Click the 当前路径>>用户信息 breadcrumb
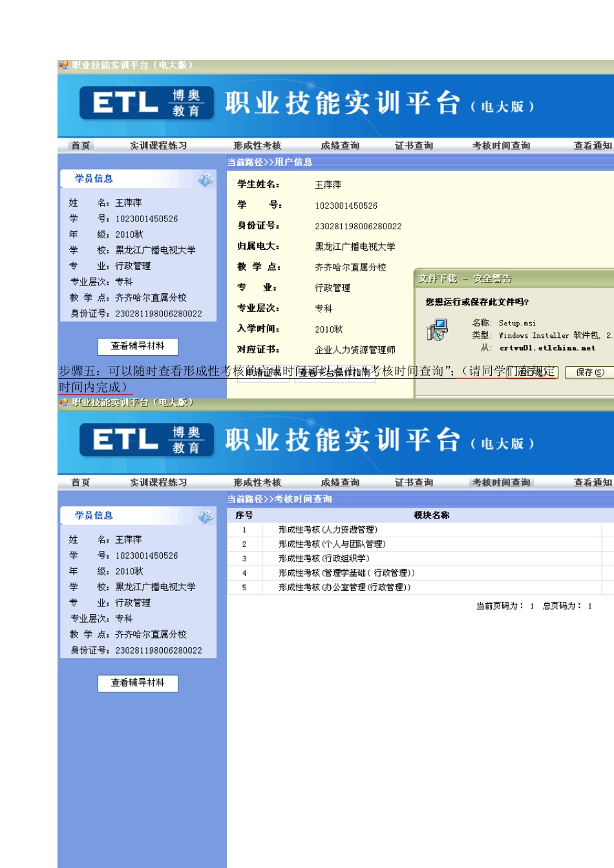 click(270, 162)
